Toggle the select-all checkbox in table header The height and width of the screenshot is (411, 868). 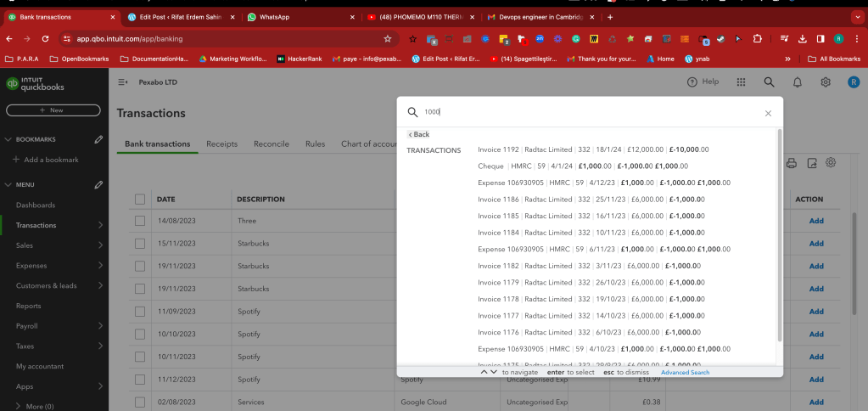[139, 199]
